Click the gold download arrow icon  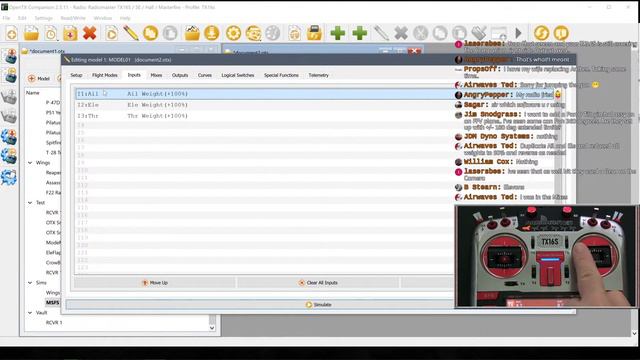click(x=212, y=33)
